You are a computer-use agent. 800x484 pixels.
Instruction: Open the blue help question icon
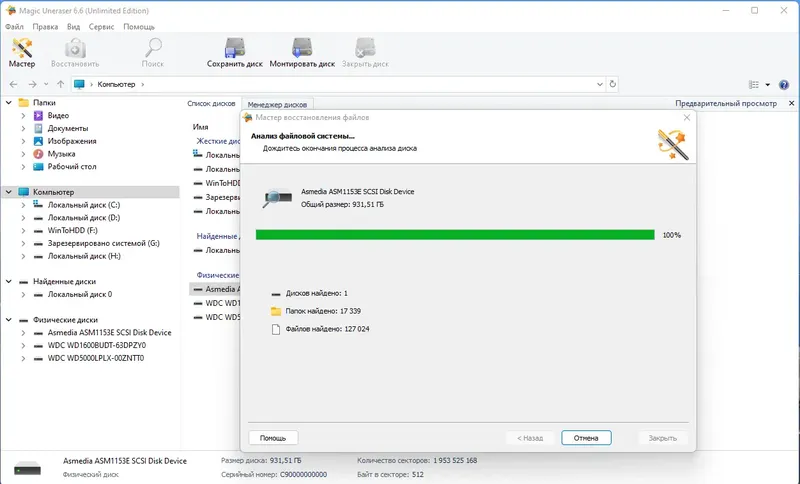(784, 85)
